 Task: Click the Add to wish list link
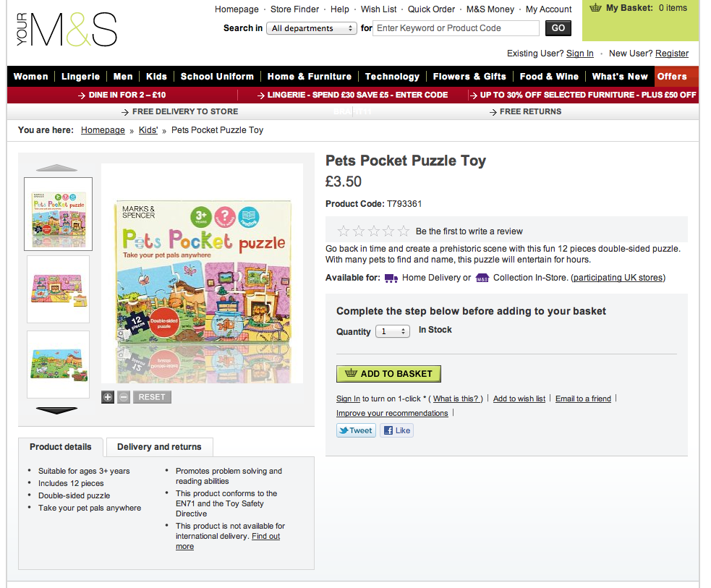point(519,399)
